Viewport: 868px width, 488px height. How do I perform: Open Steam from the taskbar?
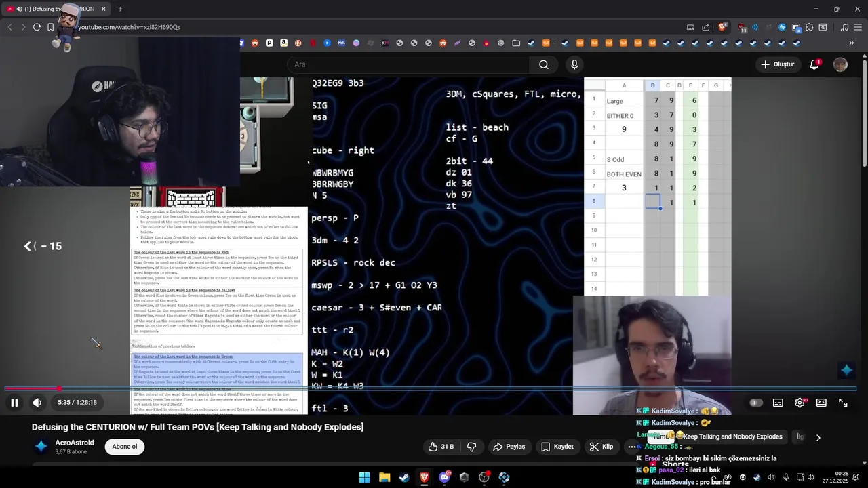404,477
